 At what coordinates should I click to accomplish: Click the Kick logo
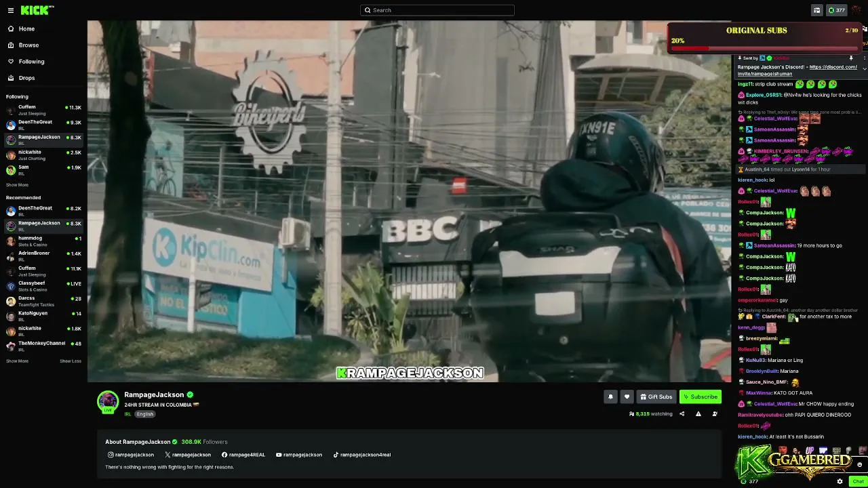[x=37, y=10]
